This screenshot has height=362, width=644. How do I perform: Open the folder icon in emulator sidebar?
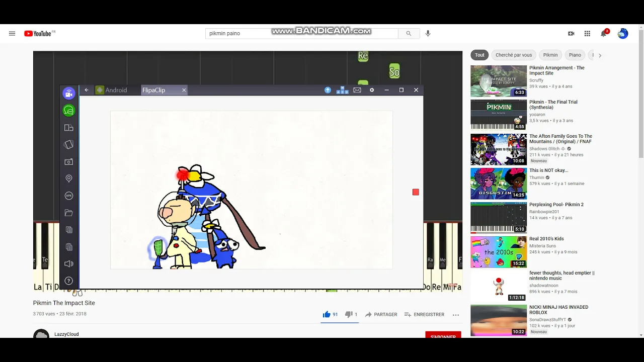pos(69,213)
